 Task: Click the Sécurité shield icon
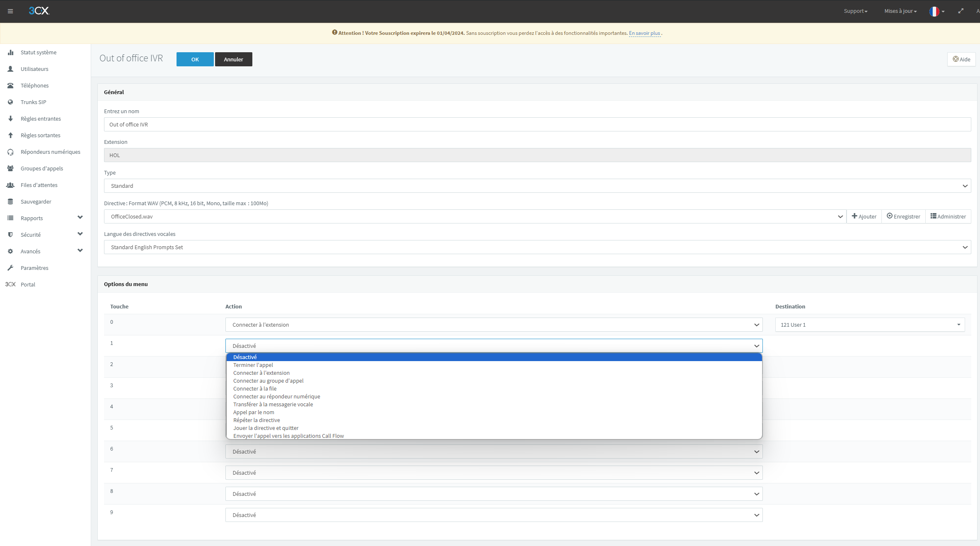coord(10,235)
